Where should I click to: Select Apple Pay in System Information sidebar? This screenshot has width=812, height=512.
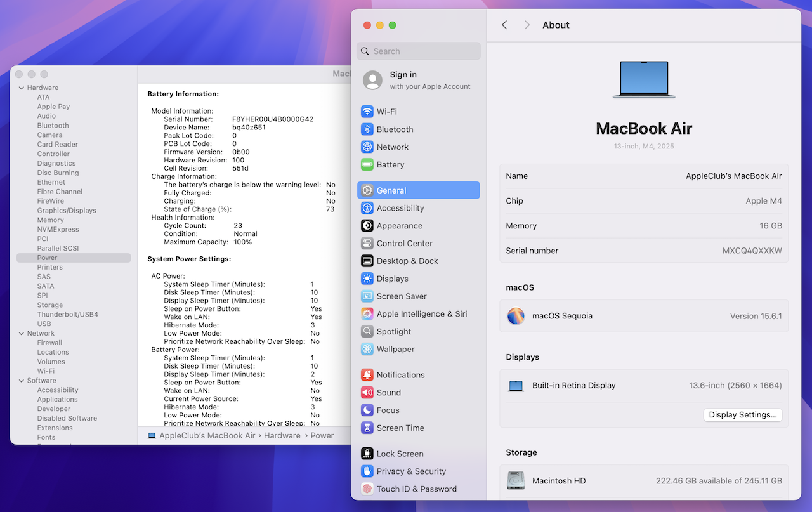[53, 107]
